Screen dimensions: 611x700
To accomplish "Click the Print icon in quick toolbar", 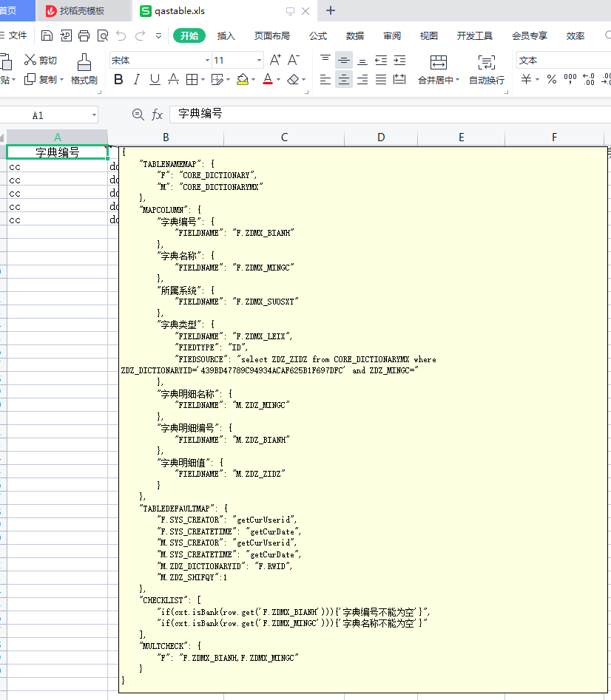I will pos(84,35).
